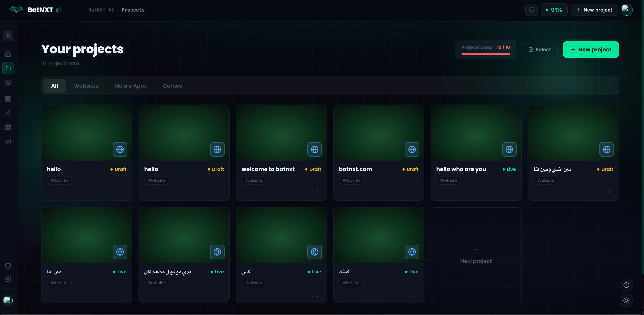This screenshot has height=315, width=644.
Task: Select the All filter tab
Action: [x=55, y=86]
